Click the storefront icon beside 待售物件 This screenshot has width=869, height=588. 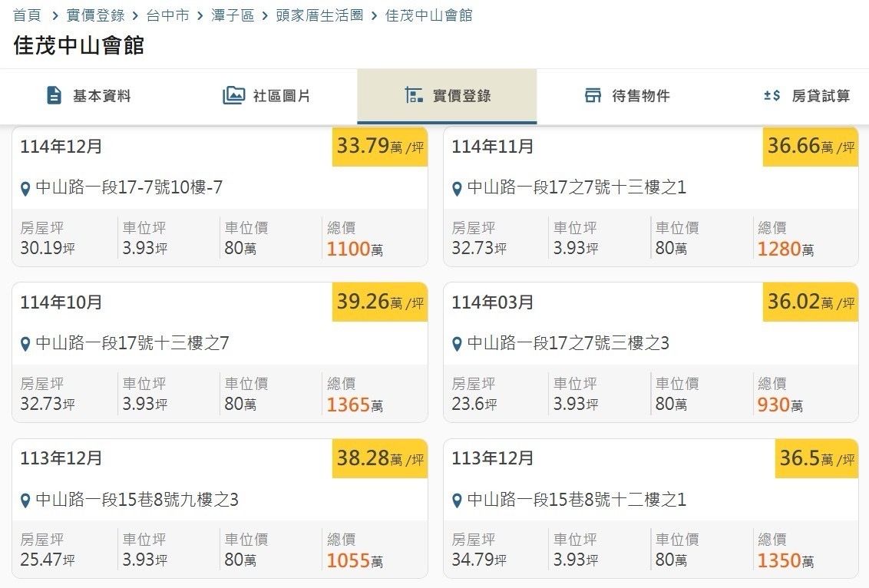[x=593, y=96]
